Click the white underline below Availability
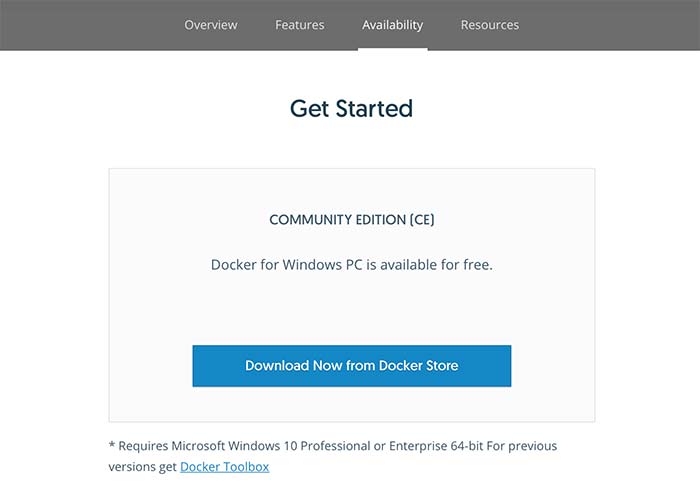This screenshot has height=484, width=700. coord(392,49)
